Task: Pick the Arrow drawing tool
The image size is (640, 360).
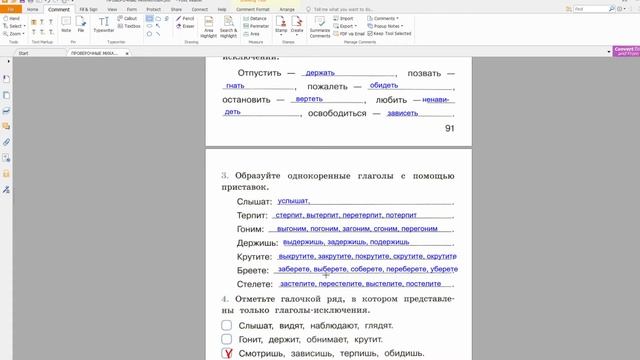Action: [x=158, y=26]
